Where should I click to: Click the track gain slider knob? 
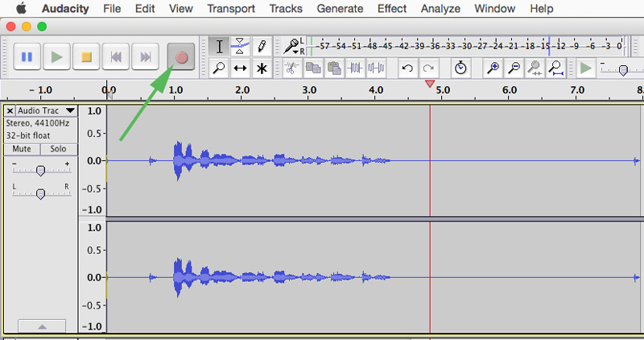pyautogui.click(x=40, y=169)
